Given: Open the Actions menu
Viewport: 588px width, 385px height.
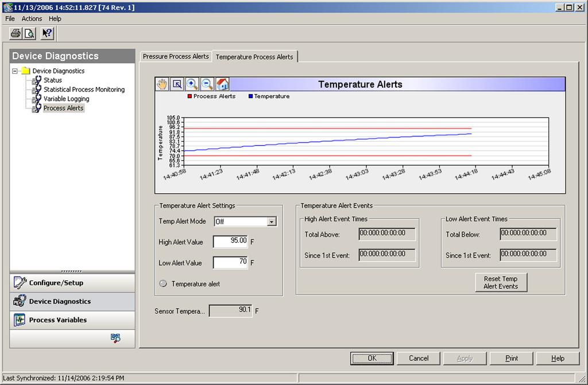Looking at the screenshot, I should [x=32, y=19].
